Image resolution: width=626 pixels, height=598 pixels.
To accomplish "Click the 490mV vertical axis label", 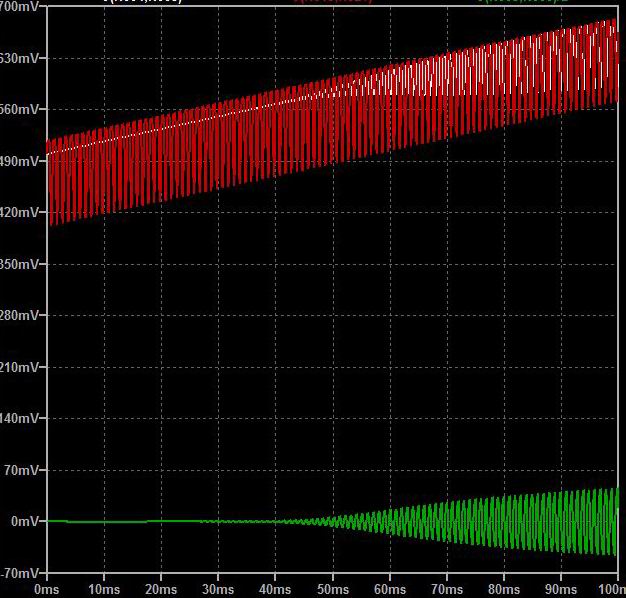I will click(x=20, y=161).
